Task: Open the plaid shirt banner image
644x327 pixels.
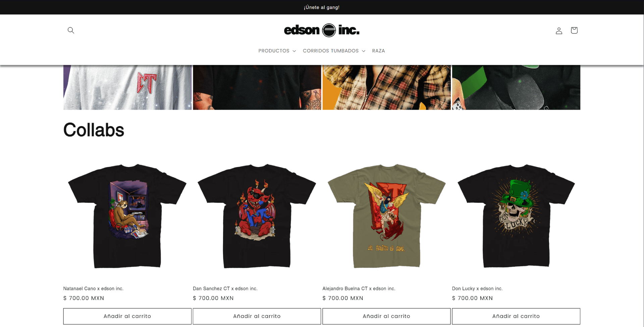Action: (x=386, y=87)
